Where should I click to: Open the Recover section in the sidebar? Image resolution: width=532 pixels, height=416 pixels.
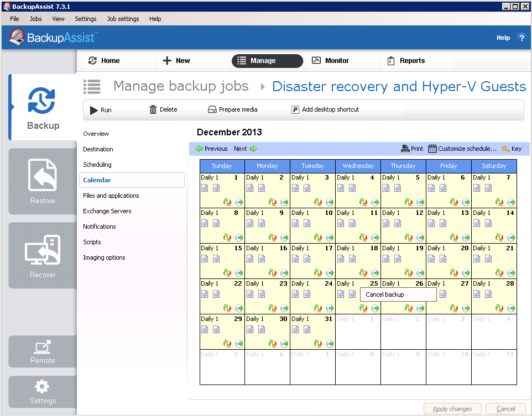coord(43,255)
